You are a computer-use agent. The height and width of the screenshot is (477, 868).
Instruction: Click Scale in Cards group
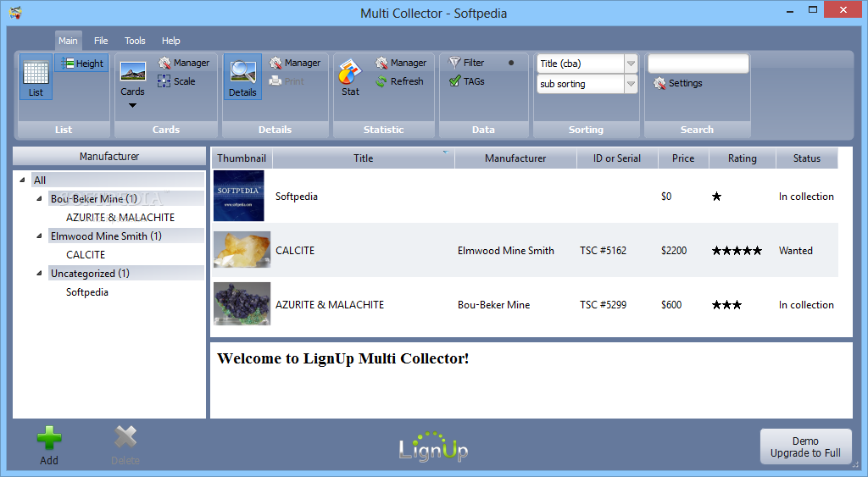pyautogui.click(x=176, y=81)
